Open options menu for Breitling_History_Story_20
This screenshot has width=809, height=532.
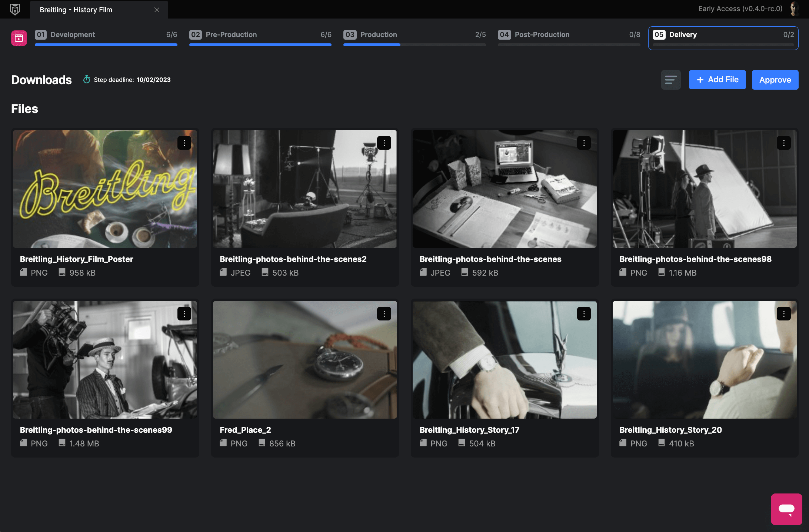click(x=783, y=313)
